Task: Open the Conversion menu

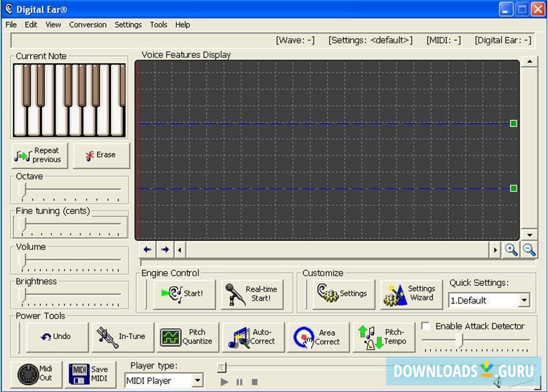Action: tap(88, 25)
